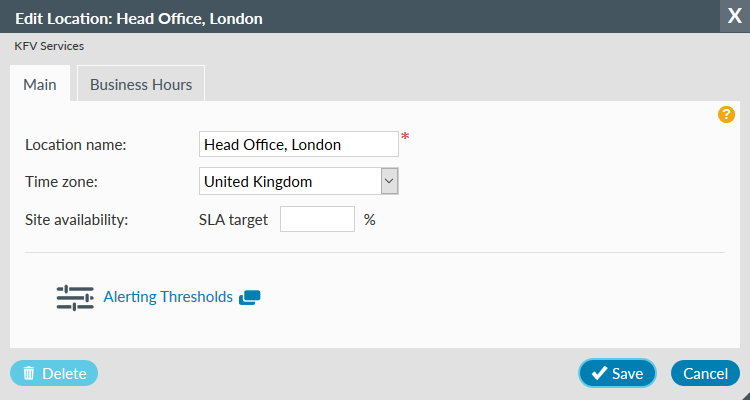
Task: Close the Edit Location dialog with X
Action: 734,17
